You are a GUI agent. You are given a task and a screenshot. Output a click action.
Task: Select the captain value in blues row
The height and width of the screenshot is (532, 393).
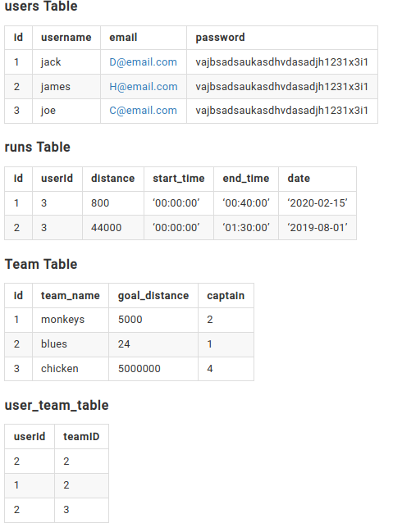point(226,344)
